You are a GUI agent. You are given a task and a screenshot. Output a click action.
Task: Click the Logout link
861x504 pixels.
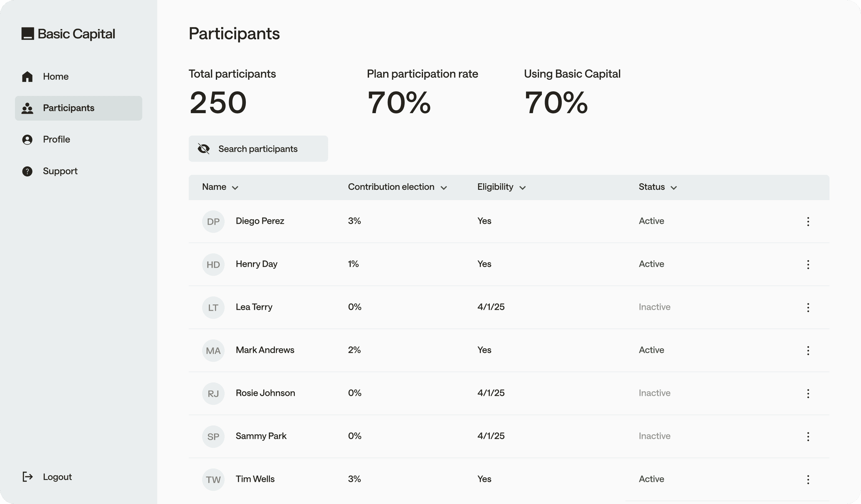(57, 477)
